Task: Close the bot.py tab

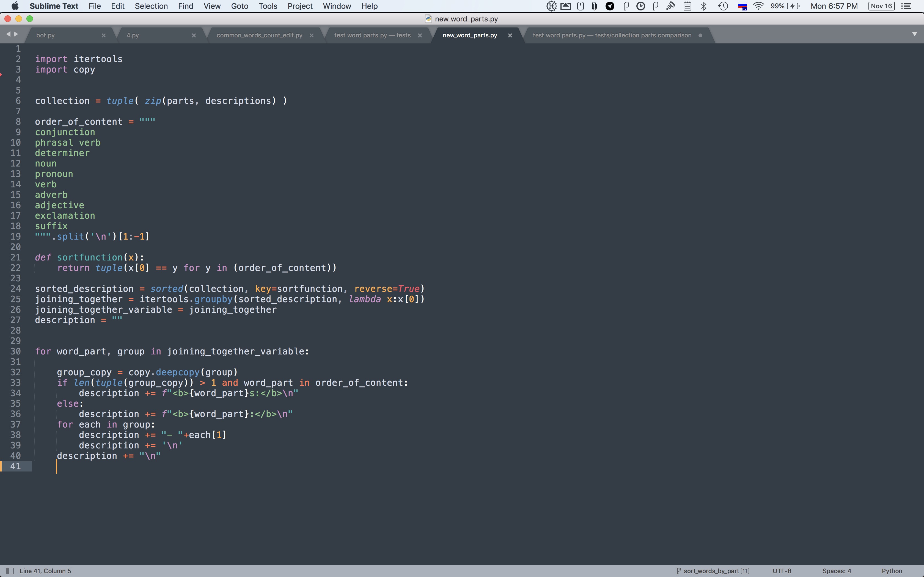Action: (x=103, y=35)
